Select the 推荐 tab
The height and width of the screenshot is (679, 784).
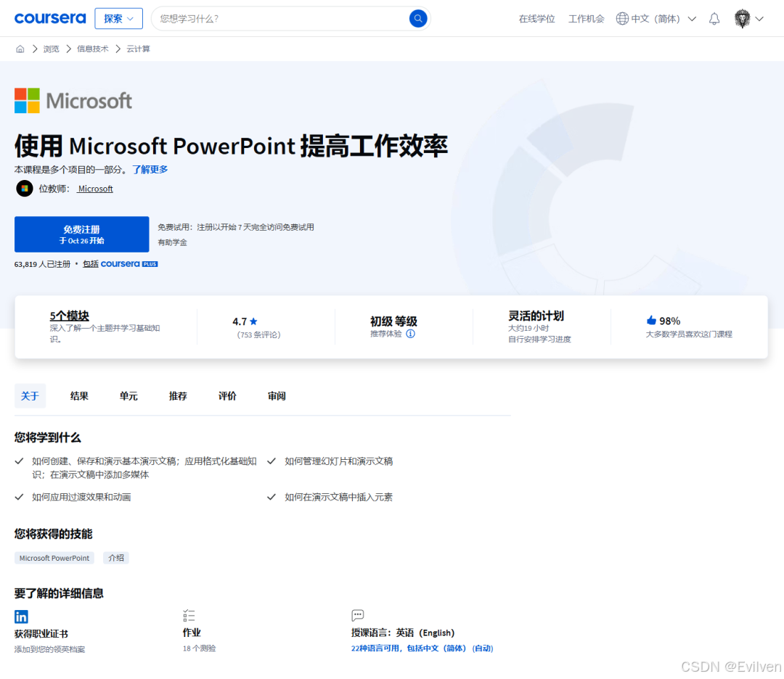[x=178, y=395]
